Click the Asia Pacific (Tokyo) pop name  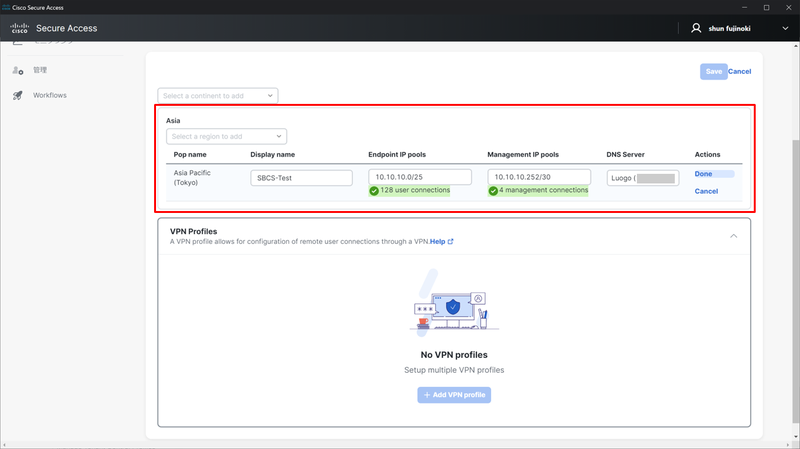click(192, 178)
